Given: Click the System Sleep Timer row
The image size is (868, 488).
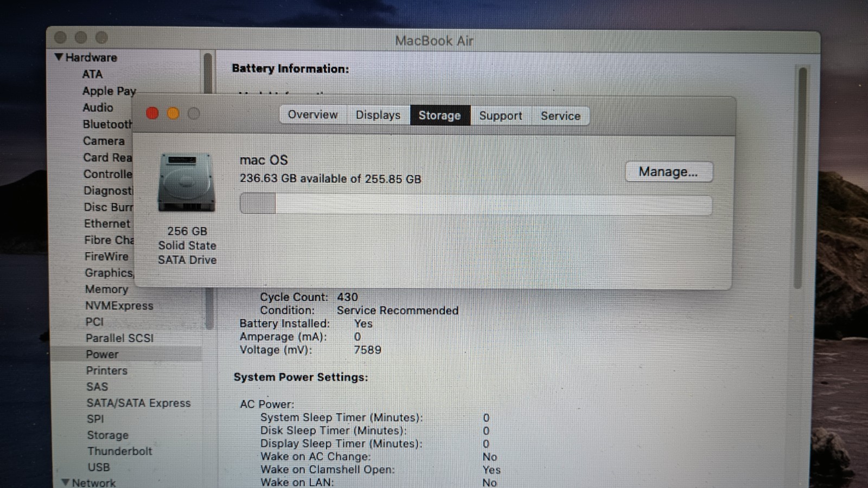Looking at the screenshot, I should (x=375, y=418).
